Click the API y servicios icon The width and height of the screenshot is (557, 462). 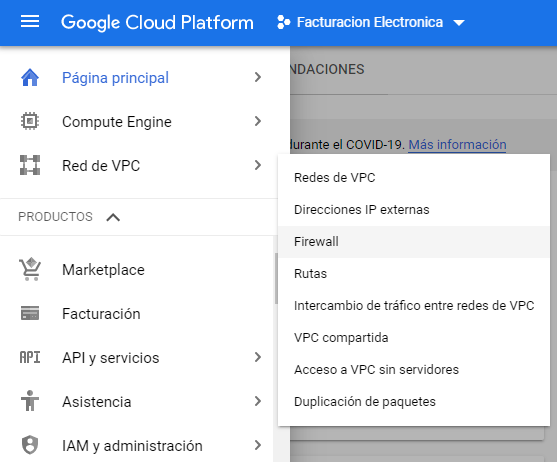30,357
